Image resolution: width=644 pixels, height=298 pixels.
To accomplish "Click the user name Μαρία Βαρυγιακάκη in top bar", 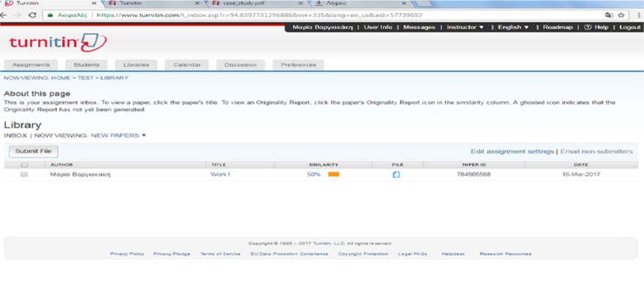I will (322, 27).
